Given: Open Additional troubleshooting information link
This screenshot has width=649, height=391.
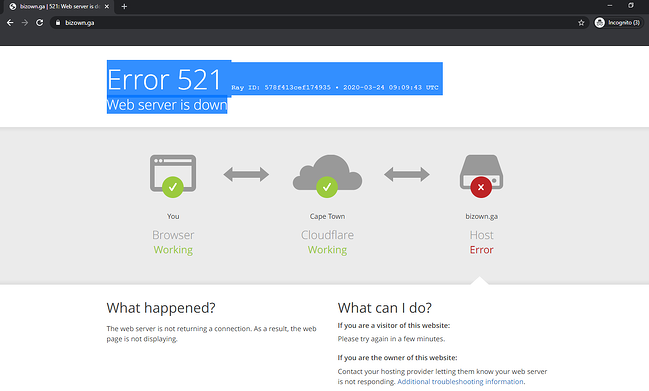Looking at the screenshot, I should click(x=460, y=381).
